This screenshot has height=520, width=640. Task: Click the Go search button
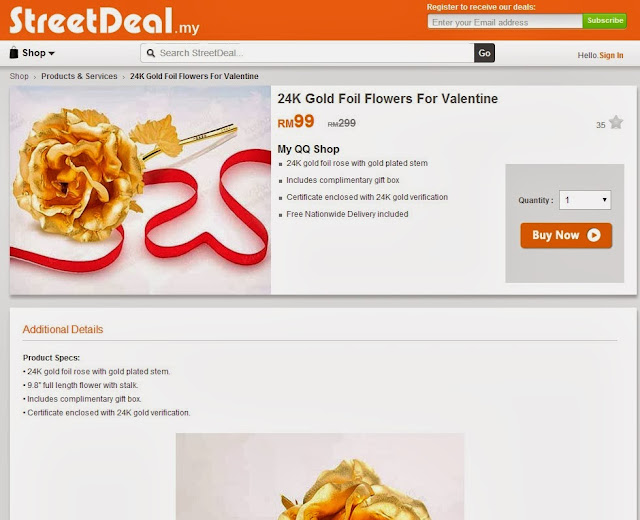click(484, 53)
